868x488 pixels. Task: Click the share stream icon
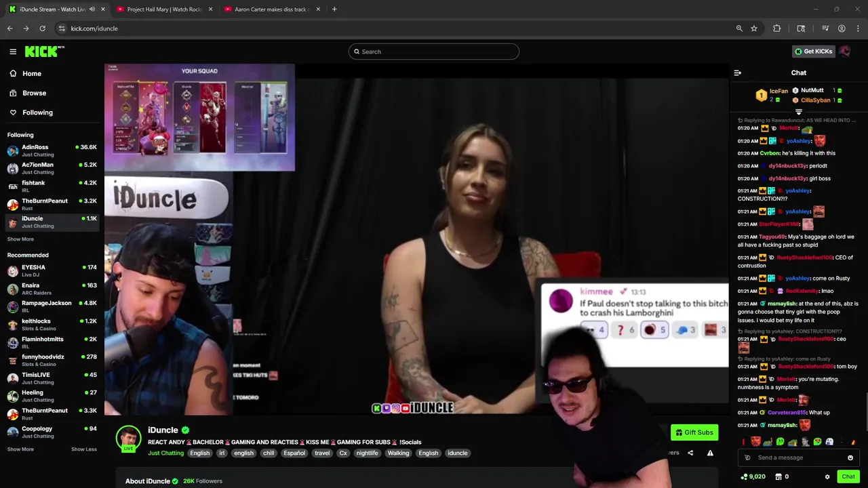coord(690,453)
